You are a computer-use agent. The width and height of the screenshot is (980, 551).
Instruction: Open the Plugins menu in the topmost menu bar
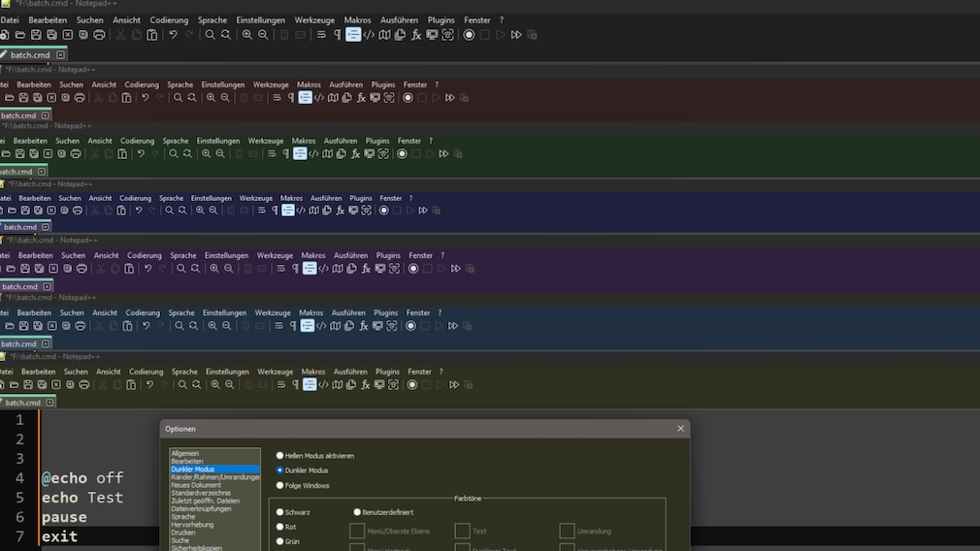[441, 19]
